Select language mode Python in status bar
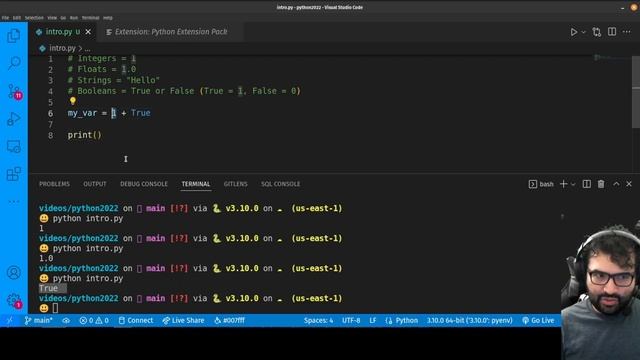This screenshot has height=360, width=640. tap(402, 321)
